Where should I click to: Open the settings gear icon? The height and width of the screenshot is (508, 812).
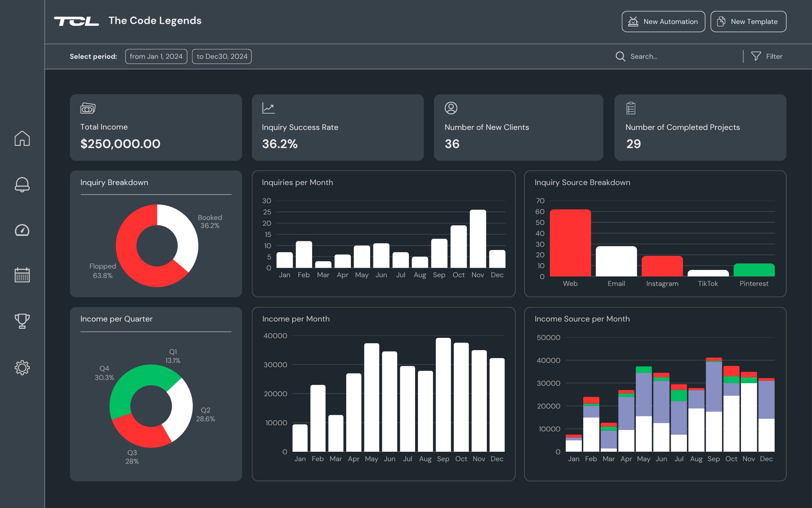pyautogui.click(x=22, y=368)
